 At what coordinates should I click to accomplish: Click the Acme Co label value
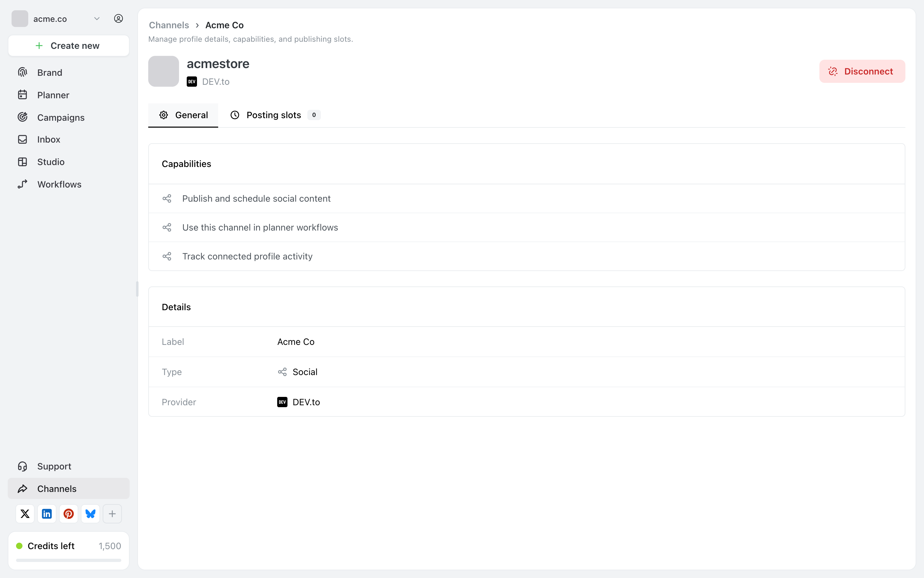(x=296, y=342)
